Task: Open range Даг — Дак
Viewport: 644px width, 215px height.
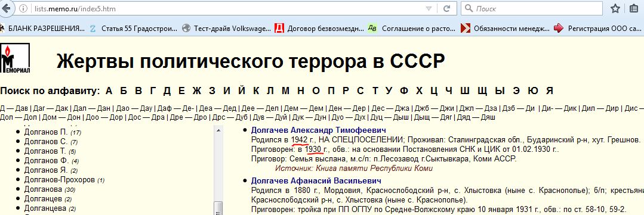Action: point(50,108)
